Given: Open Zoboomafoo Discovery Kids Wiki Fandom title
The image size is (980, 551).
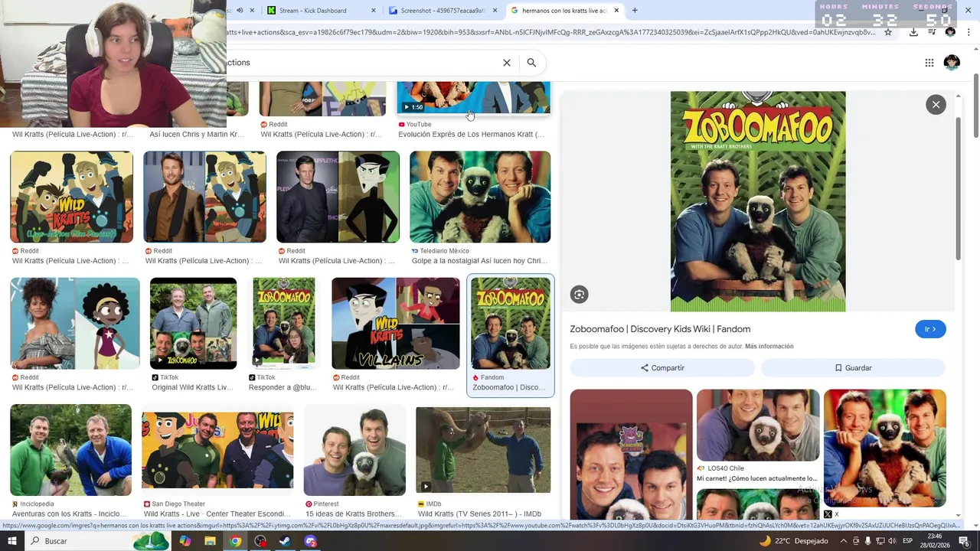Looking at the screenshot, I should point(660,329).
